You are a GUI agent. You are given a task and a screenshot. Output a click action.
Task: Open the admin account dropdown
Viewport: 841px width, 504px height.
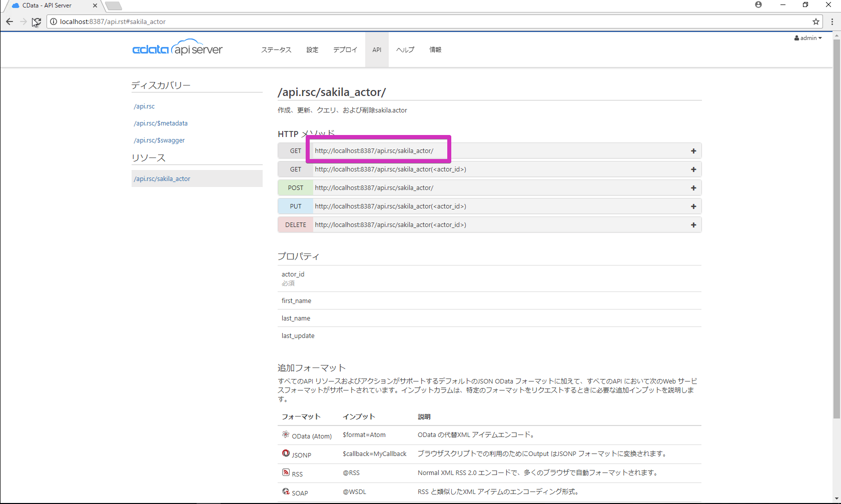pyautogui.click(x=807, y=37)
